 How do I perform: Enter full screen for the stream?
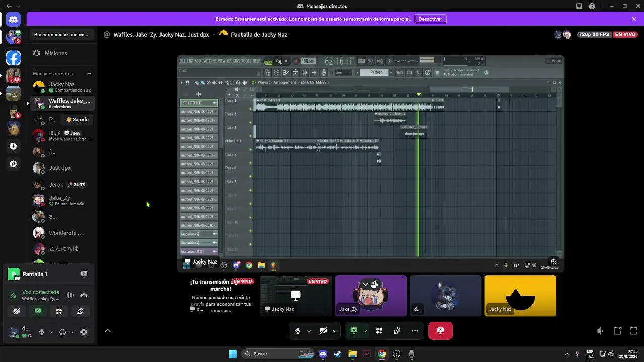[634, 331]
